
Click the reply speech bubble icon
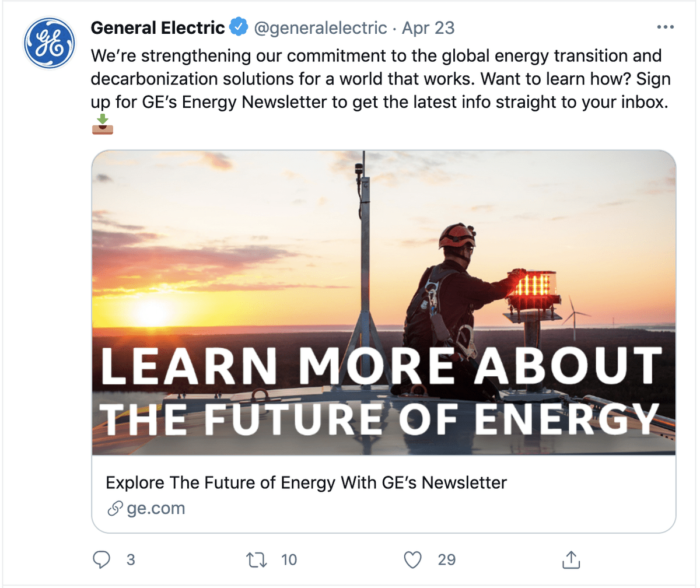pos(102,560)
